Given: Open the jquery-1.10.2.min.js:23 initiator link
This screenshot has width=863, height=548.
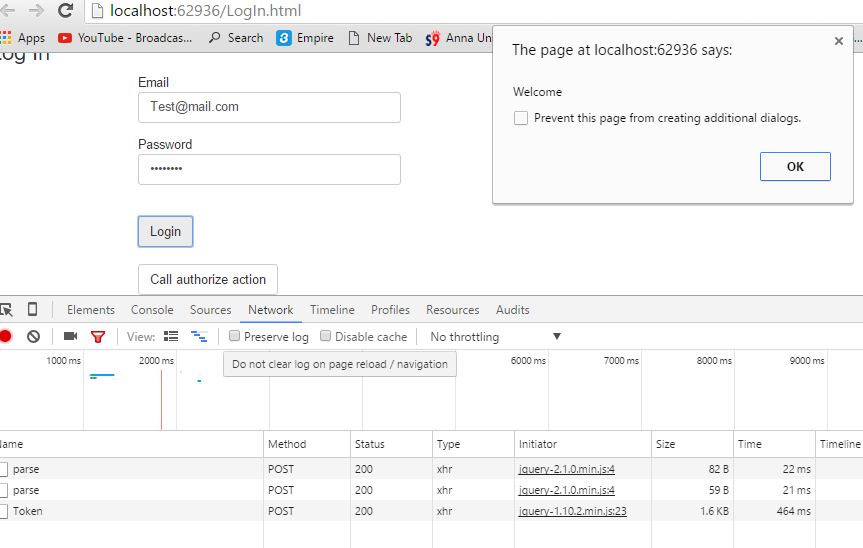Looking at the screenshot, I should tap(573, 511).
